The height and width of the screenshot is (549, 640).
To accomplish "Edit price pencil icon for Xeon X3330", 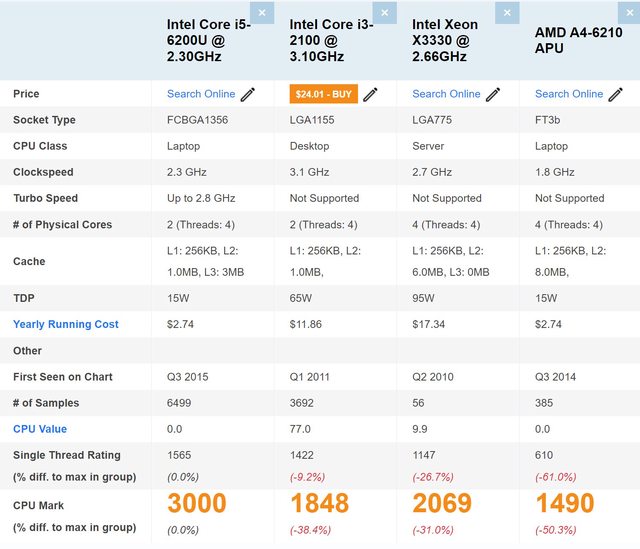I will [493, 94].
